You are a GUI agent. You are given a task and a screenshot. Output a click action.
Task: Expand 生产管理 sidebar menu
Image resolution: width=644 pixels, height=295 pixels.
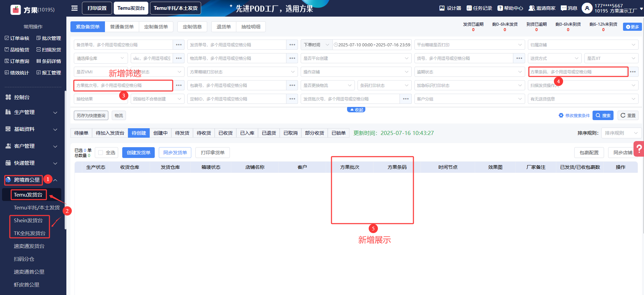pyautogui.click(x=31, y=112)
